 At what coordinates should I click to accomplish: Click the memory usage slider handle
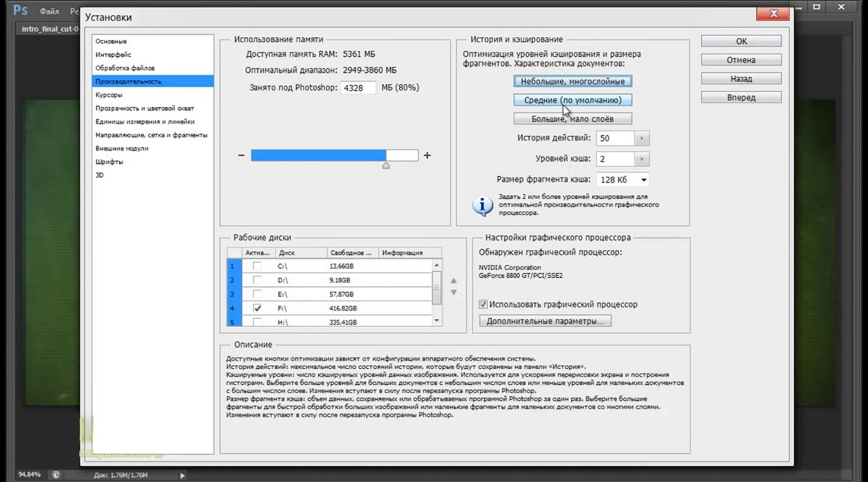point(386,165)
